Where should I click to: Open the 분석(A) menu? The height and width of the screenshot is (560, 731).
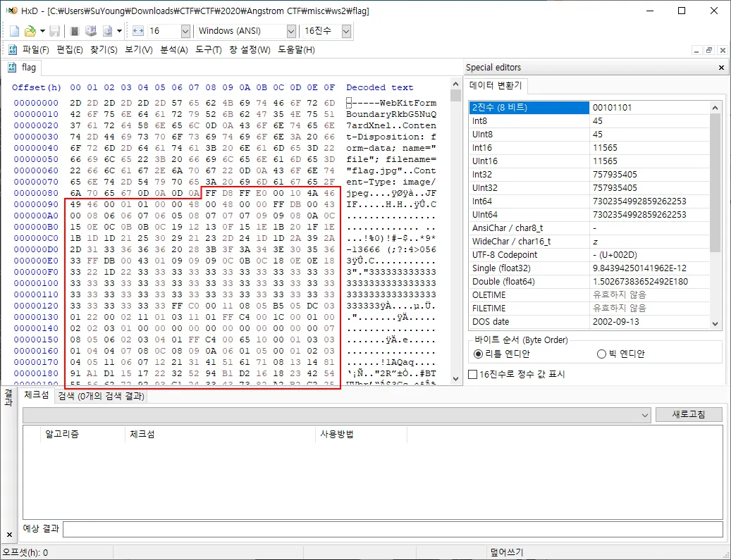174,50
